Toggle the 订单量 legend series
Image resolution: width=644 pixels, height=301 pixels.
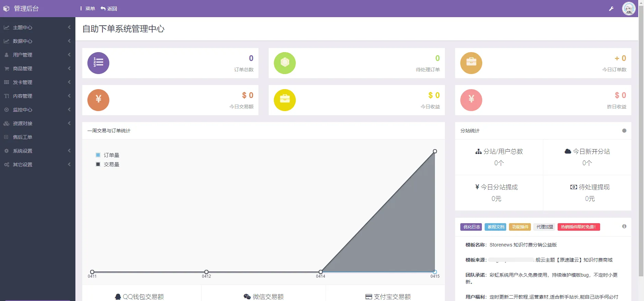coord(108,155)
